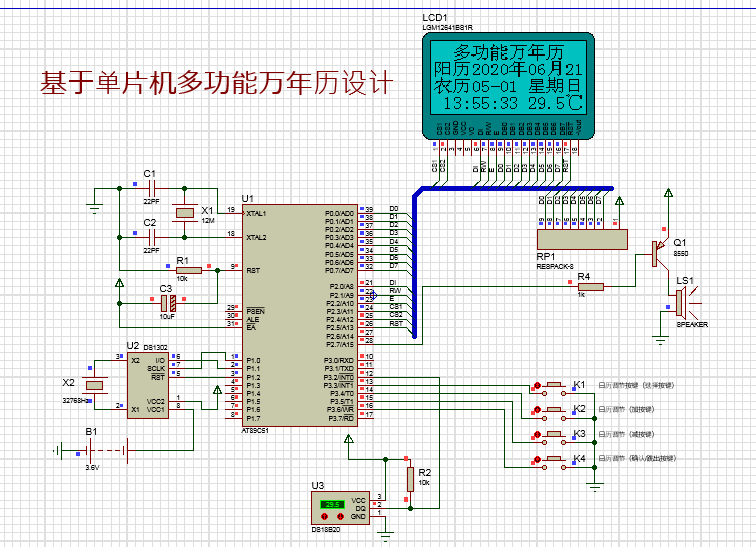The height and width of the screenshot is (547, 756).
Task: Click the SPEAKER label under LS1
Action: (x=692, y=324)
